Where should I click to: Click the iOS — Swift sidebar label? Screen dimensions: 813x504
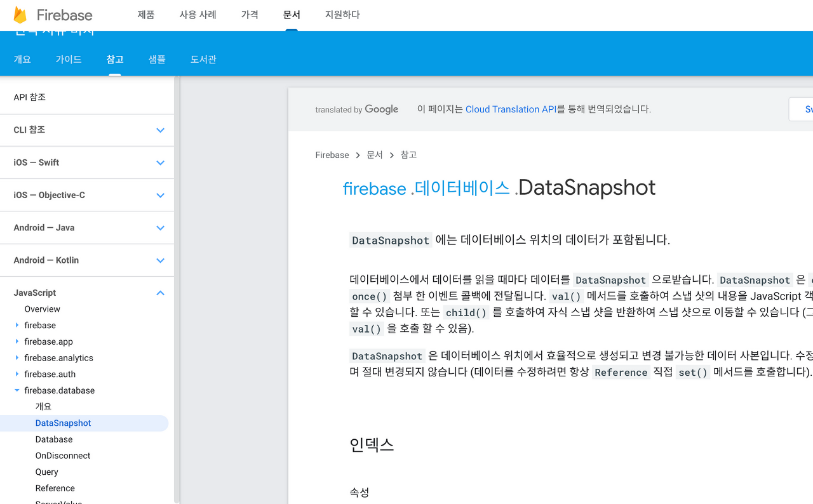point(36,162)
